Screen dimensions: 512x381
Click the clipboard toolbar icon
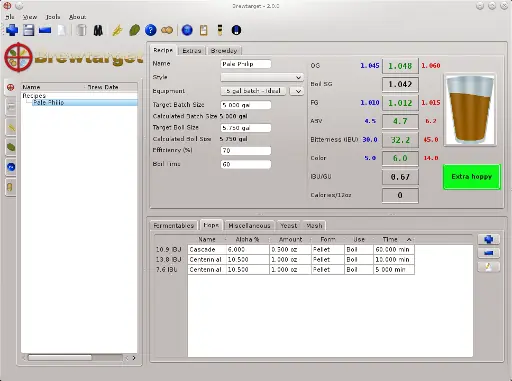click(x=203, y=30)
